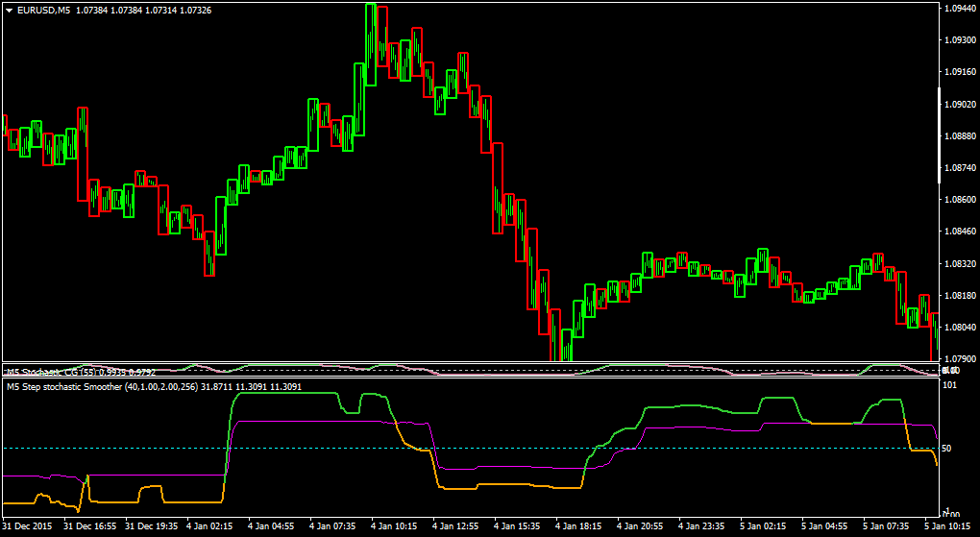Screen dimensions: 980x537
Task: Click the 1.09020 price axis value
Action: click(961, 104)
